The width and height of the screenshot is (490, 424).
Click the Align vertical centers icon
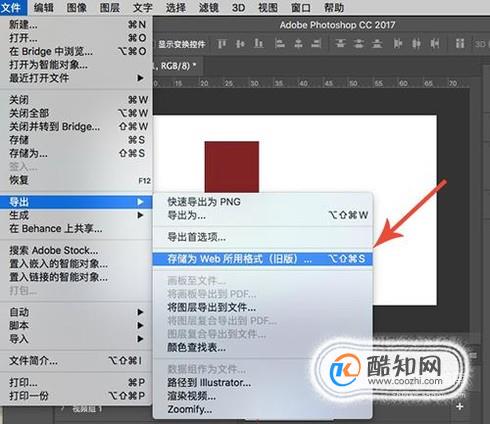[240, 44]
